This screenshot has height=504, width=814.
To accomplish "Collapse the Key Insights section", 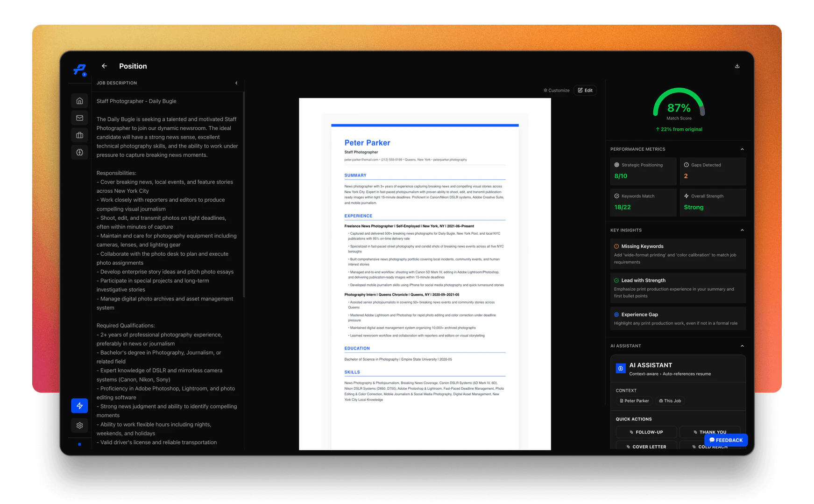I will (743, 230).
